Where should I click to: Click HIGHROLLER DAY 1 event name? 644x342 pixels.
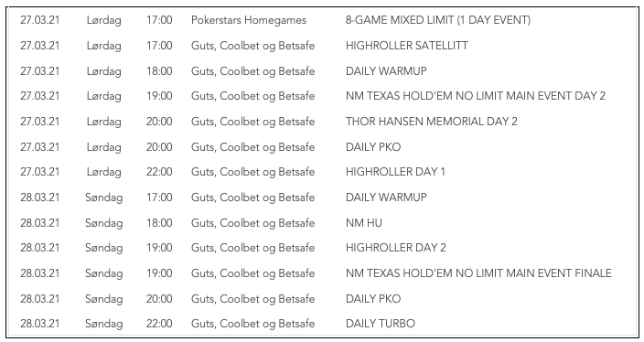(x=395, y=172)
